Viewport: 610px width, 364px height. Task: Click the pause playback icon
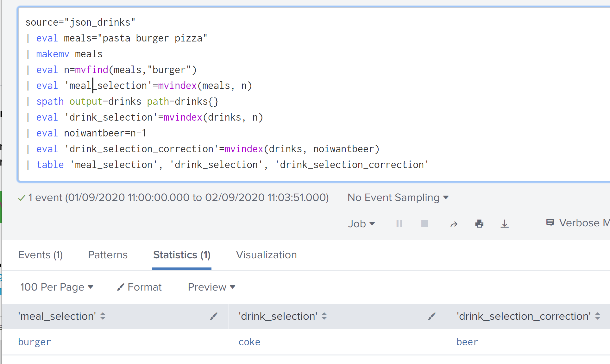click(x=399, y=223)
